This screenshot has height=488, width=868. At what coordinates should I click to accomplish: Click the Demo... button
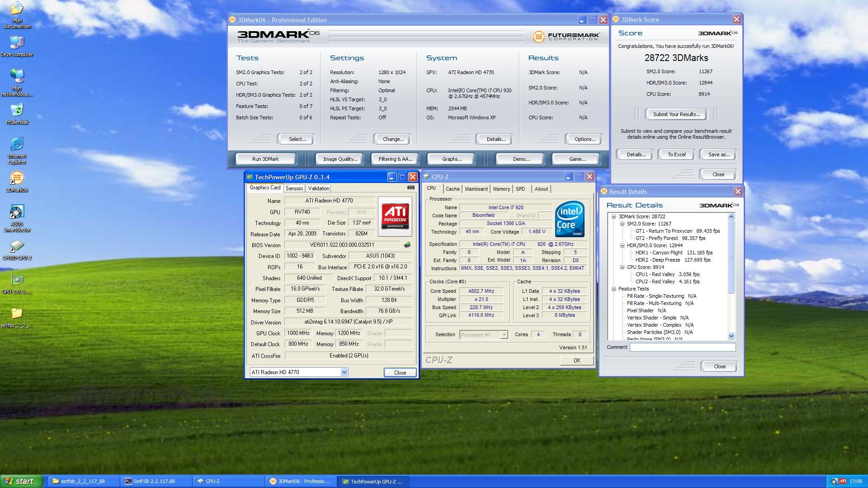coord(521,159)
